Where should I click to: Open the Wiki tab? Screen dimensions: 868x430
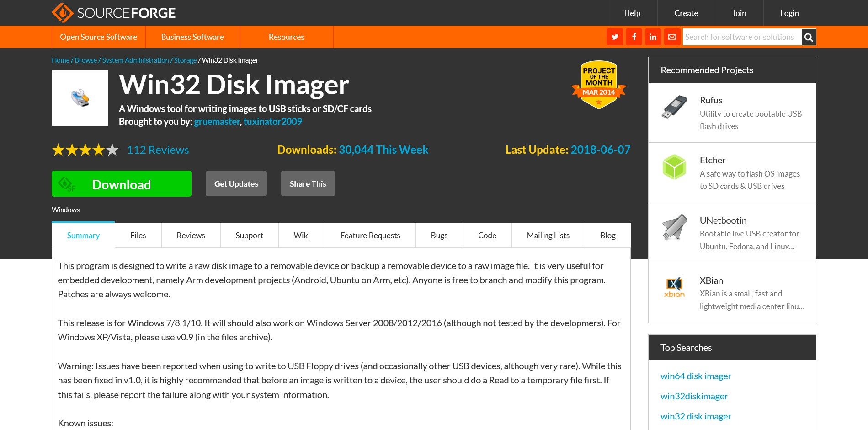tap(302, 235)
